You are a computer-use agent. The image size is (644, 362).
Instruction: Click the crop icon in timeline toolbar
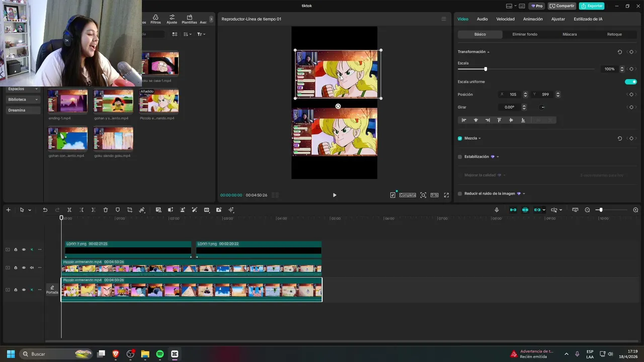(x=130, y=210)
